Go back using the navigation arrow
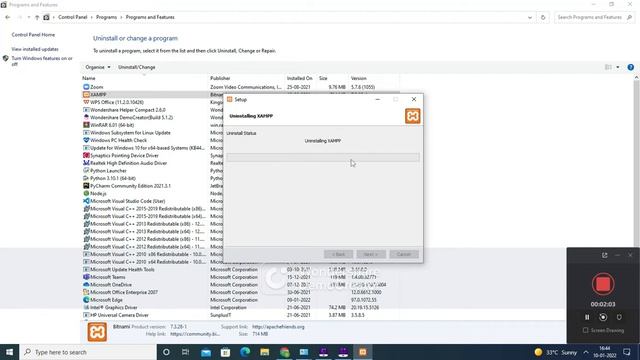The height and width of the screenshot is (360, 640). (x=8, y=17)
